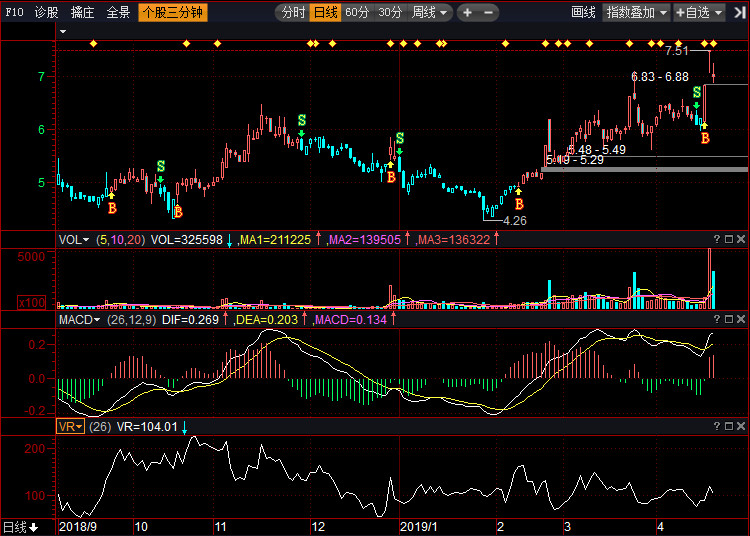Click the first yellow diamond event marker

pos(94,44)
